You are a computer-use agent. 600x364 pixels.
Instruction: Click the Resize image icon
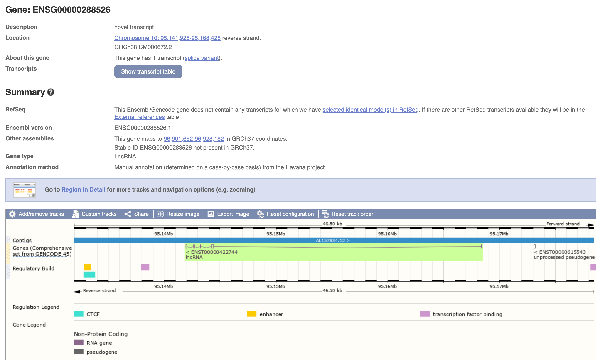[160, 214]
